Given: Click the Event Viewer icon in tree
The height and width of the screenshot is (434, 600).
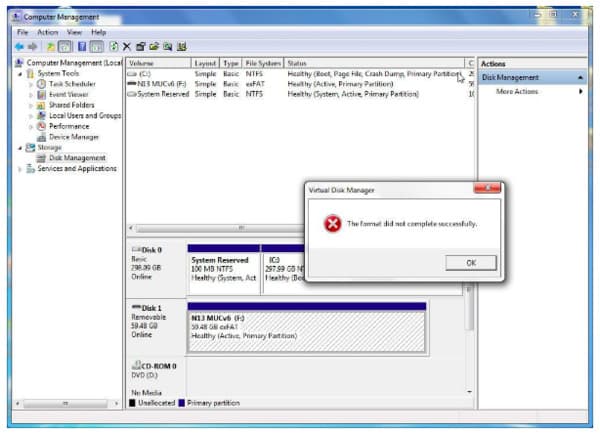Looking at the screenshot, I should (x=41, y=95).
